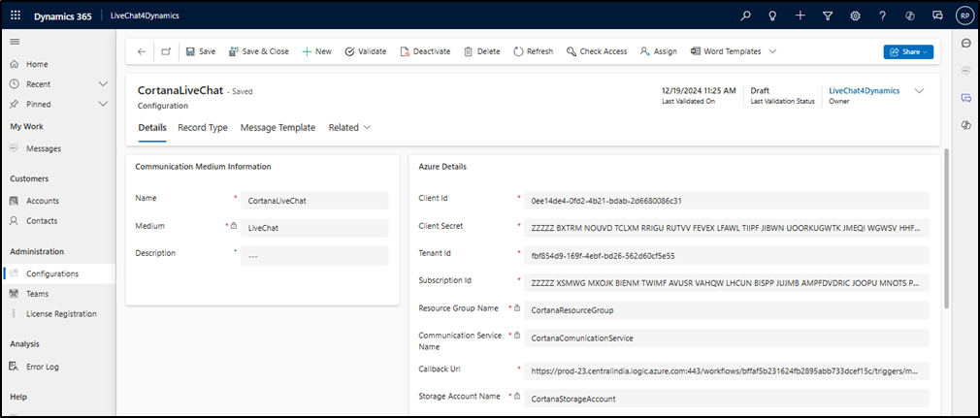Image resolution: width=980 pixels, height=418 pixels.
Task: Click the Share button
Action: tap(908, 51)
